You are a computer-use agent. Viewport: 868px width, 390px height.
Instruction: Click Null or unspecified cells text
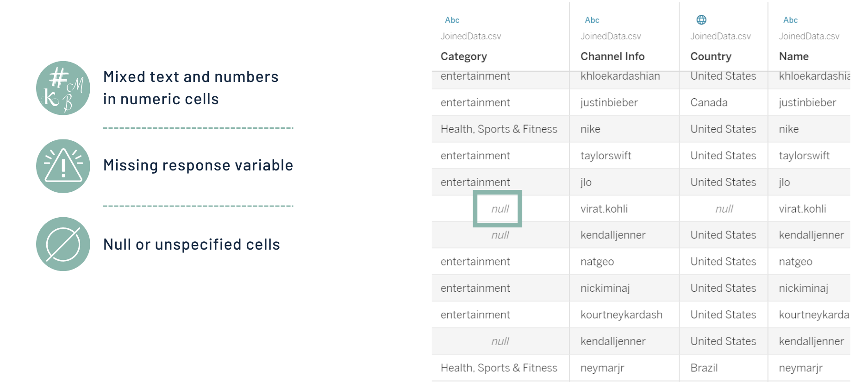(192, 245)
